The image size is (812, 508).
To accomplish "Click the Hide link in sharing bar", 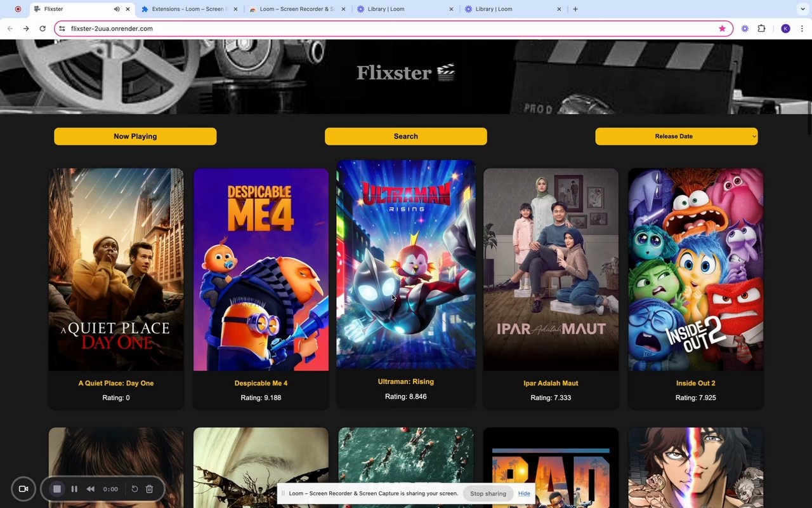I will coord(524,493).
